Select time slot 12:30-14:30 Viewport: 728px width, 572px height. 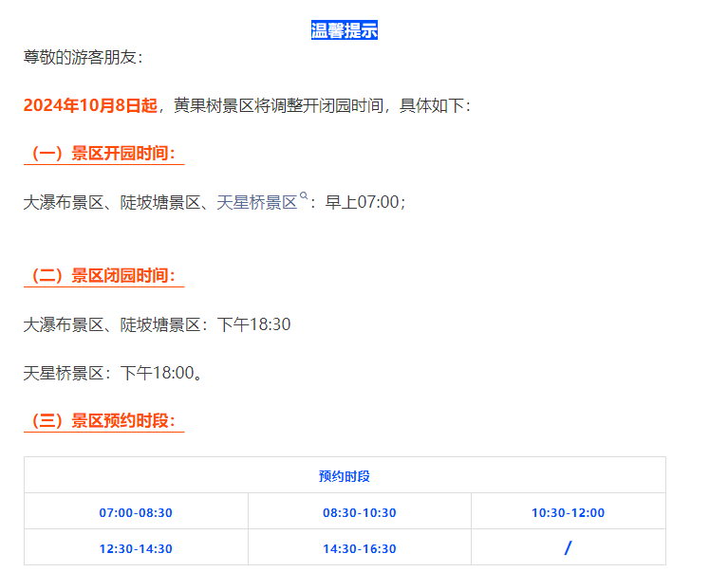tap(136, 549)
